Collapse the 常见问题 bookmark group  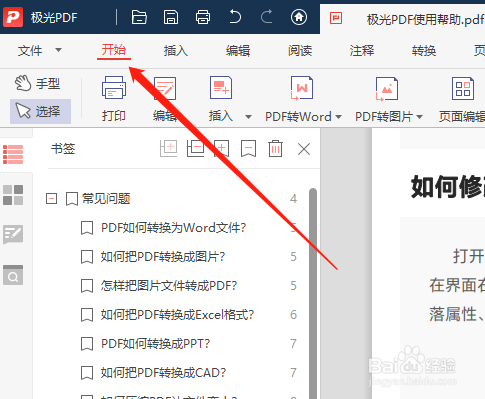coord(51,199)
